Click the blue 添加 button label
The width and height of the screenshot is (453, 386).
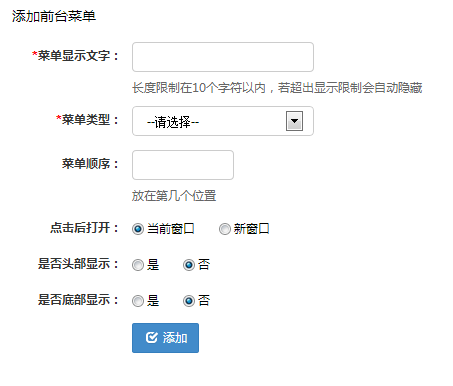coord(175,338)
